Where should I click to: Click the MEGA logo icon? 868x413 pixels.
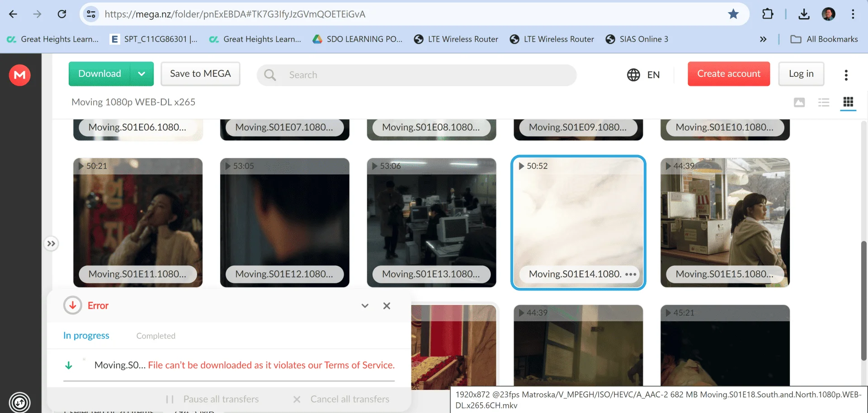(20, 75)
